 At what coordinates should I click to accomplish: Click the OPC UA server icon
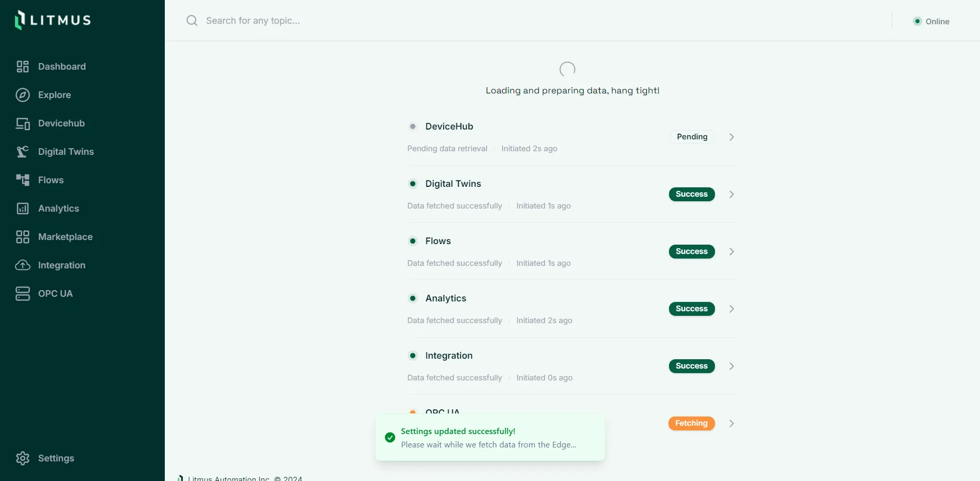(x=23, y=294)
